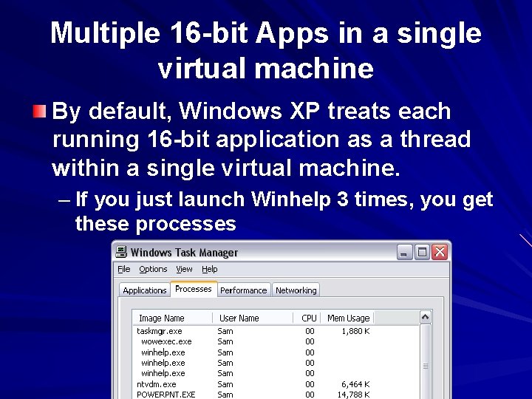Click the 1,880 K memory value
The image size is (532, 399).
[x=355, y=331]
